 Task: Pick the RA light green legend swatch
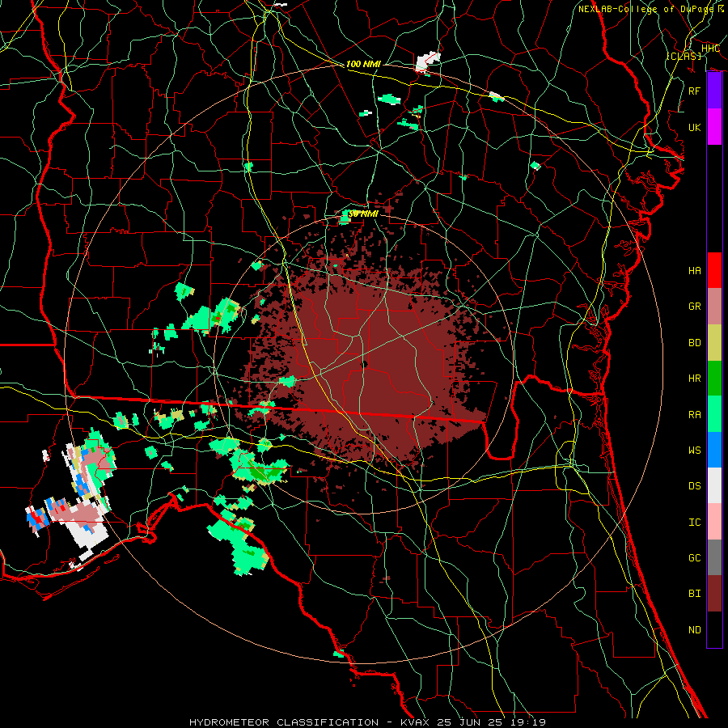tap(714, 414)
